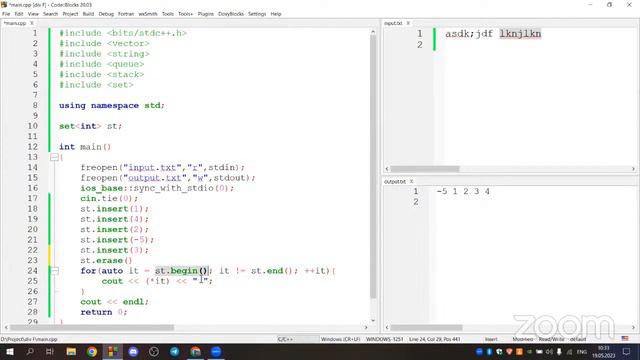Open Google Chrome from the taskbar

point(92,351)
